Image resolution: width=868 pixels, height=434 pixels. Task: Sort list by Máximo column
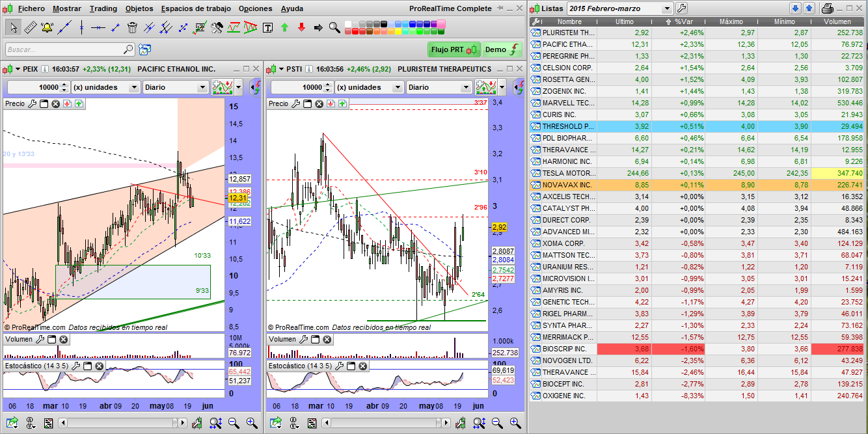coord(731,21)
